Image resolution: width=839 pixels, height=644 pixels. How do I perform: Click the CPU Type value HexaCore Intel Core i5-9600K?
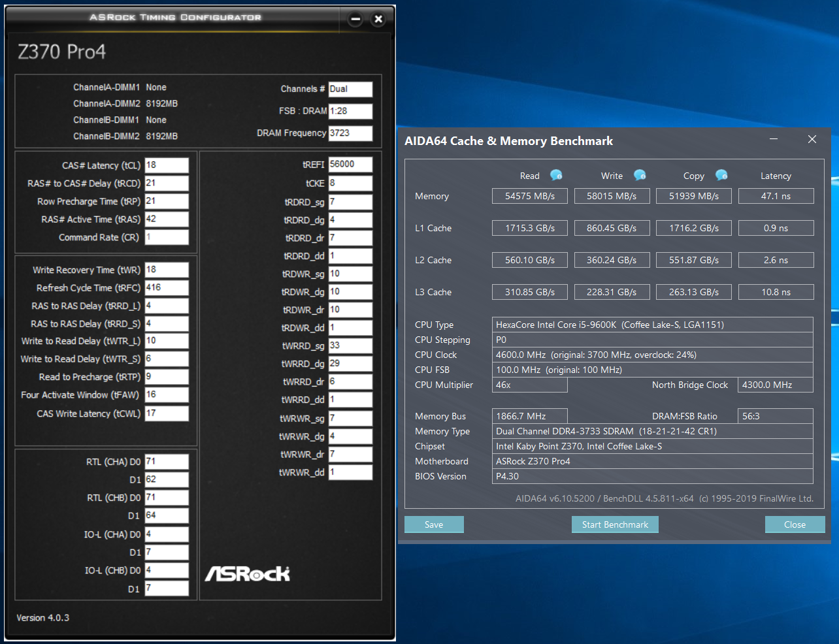point(653,325)
